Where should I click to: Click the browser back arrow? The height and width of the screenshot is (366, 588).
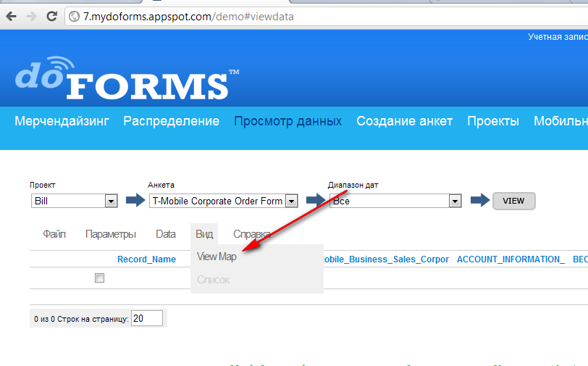12,15
